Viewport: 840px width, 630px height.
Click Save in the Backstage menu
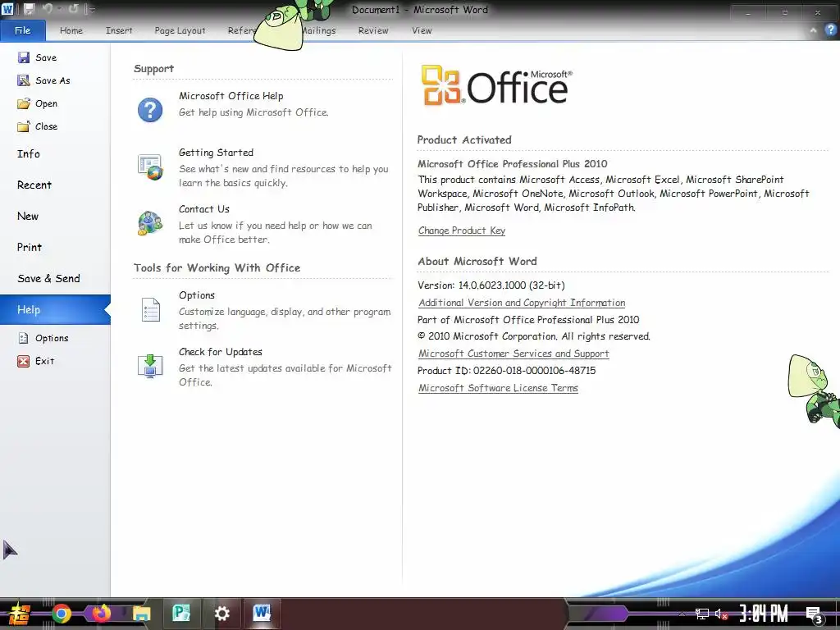[38, 57]
